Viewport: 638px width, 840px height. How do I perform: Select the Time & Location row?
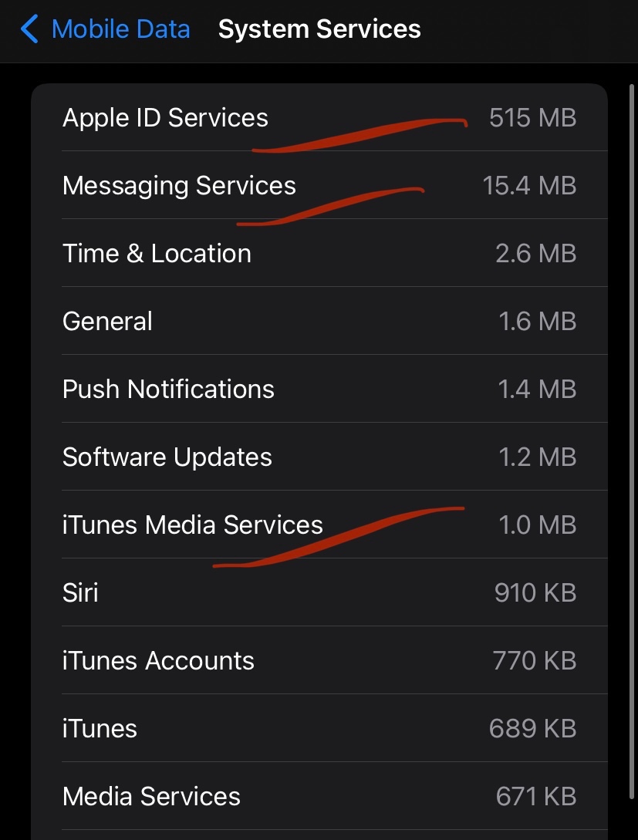[157, 254]
